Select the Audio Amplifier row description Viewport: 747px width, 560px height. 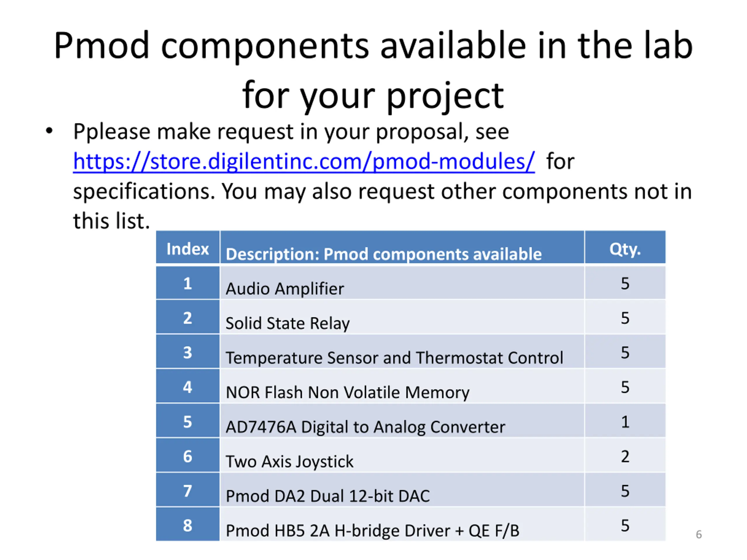[x=402, y=283]
